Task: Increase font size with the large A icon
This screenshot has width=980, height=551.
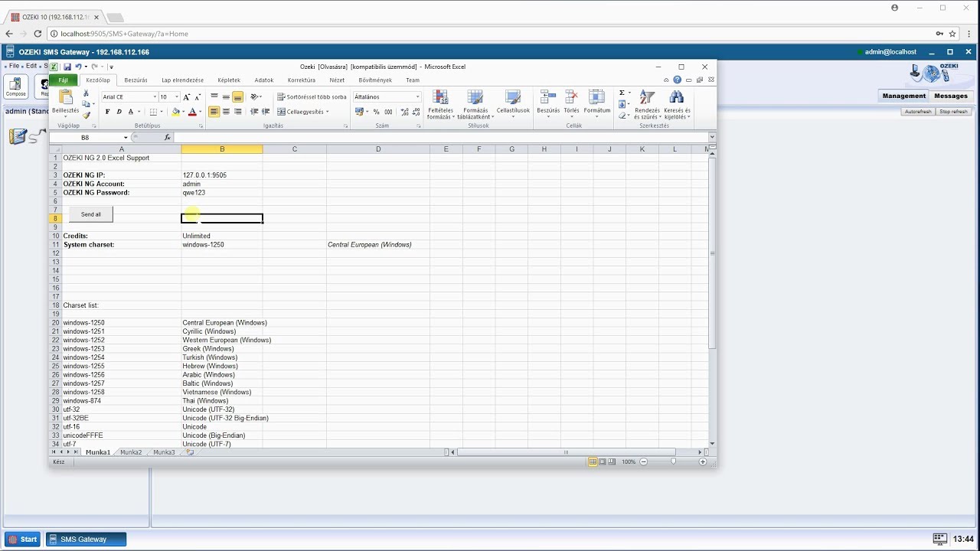Action: [186, 97]
